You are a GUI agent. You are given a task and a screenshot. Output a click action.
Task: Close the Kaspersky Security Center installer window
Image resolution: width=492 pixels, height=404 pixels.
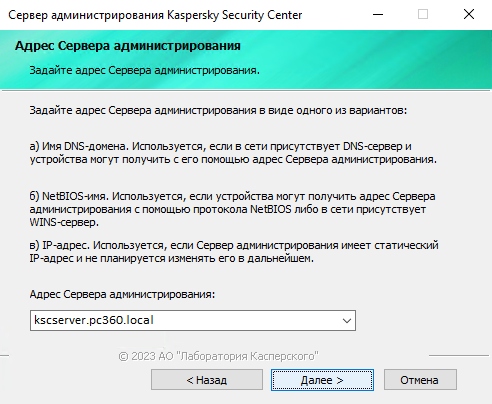pyautogui.click(x=469, y=14)
